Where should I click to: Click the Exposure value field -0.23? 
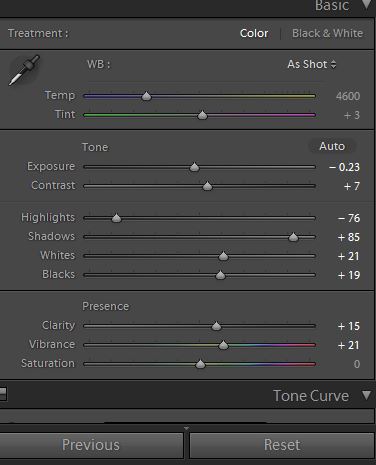click(x=344, y=167)
